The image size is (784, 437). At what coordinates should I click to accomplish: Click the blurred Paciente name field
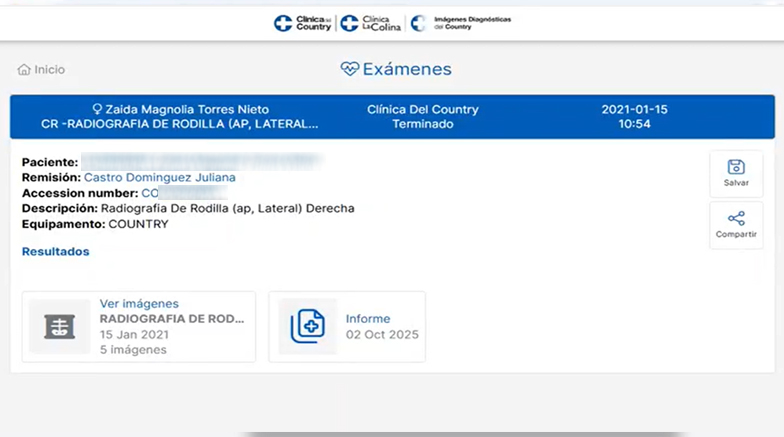point(202,162)
